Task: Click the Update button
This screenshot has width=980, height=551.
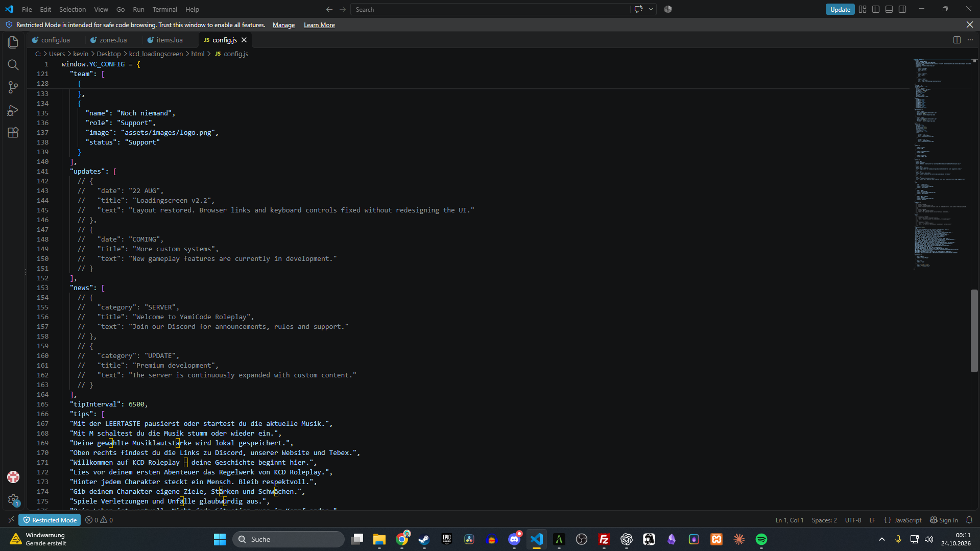Action: (x=840, y=9)
